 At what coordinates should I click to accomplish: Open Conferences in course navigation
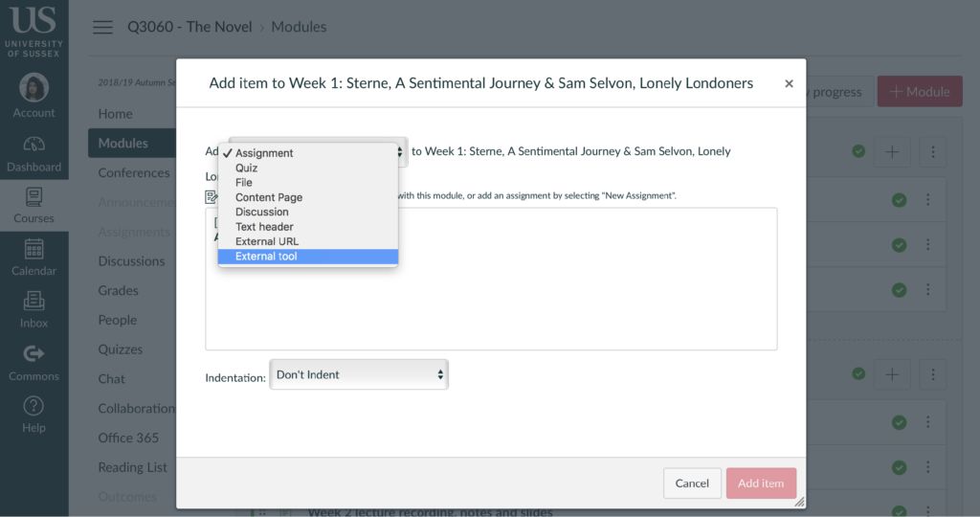[x=133, y=172]
